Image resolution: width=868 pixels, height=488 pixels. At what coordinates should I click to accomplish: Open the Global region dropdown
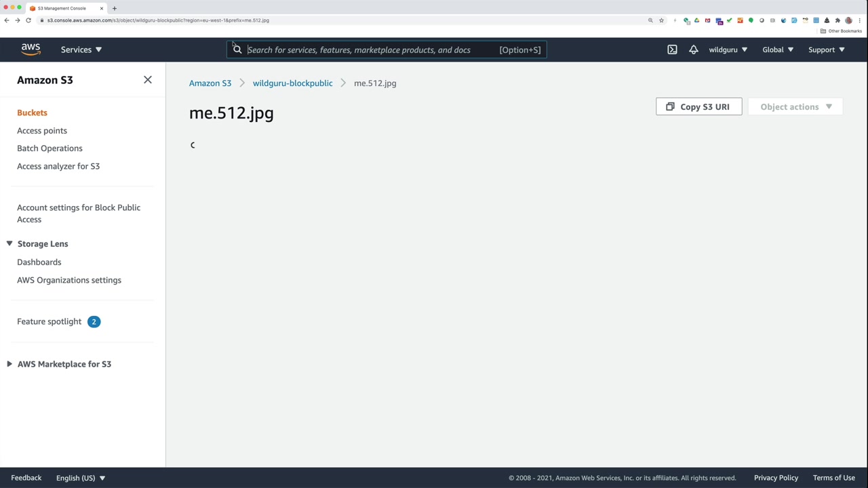(x=778, y=49)
